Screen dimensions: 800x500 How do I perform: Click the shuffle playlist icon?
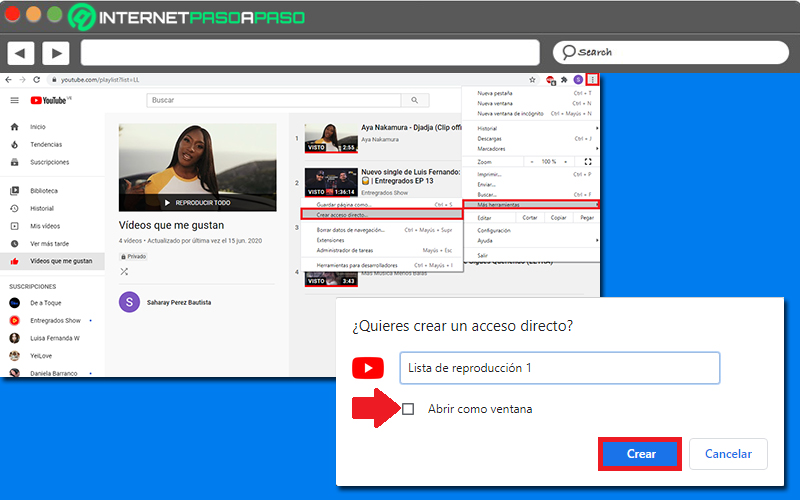pos(124,271)
